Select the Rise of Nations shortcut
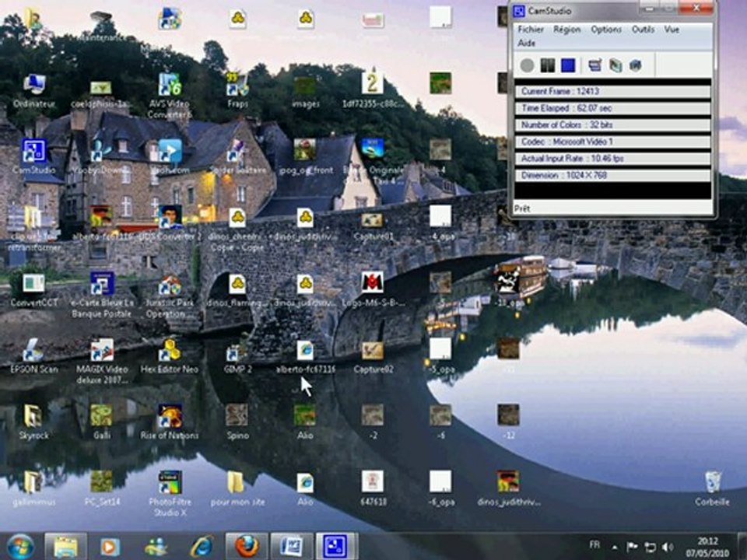The width and height of the screenshot is (747, 560). coord(170,422)
